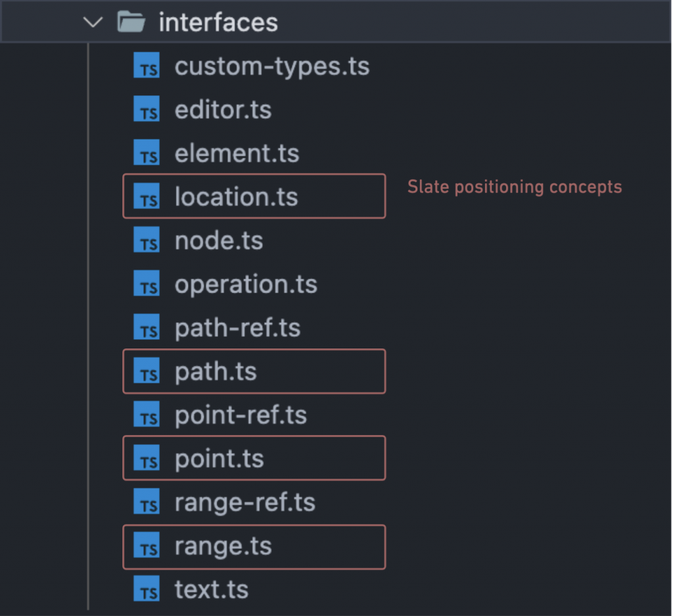Open the node.ts file
Image resolution: width=673 pixels, height=616 pixels.
tap(218, 241)
